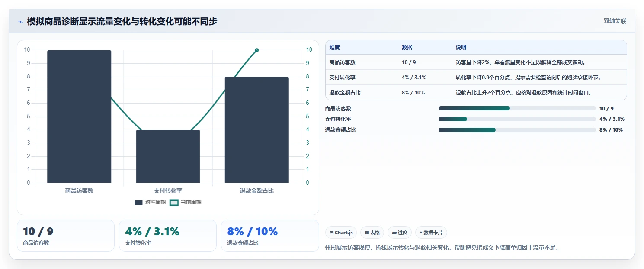Click the 数据 column header
Viewport: 644px width, 269px height.
click(x=407, y=48)
